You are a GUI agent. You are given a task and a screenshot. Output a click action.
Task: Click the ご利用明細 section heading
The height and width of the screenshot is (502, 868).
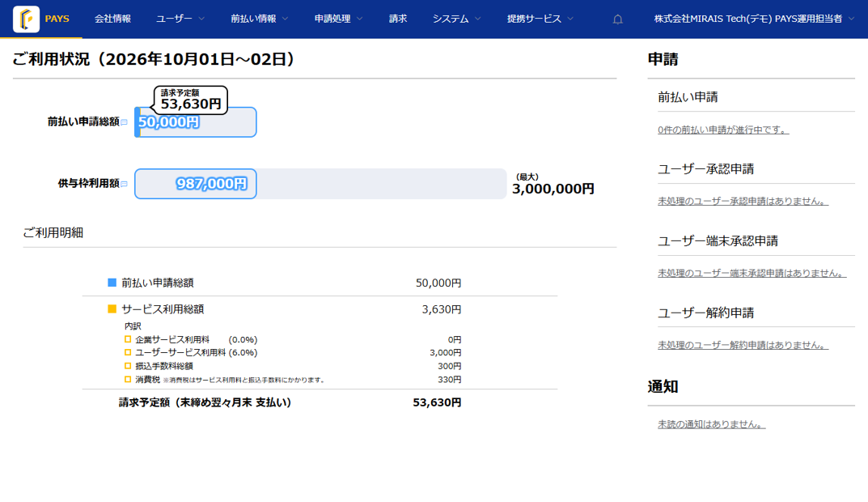(x=53, y=232)
